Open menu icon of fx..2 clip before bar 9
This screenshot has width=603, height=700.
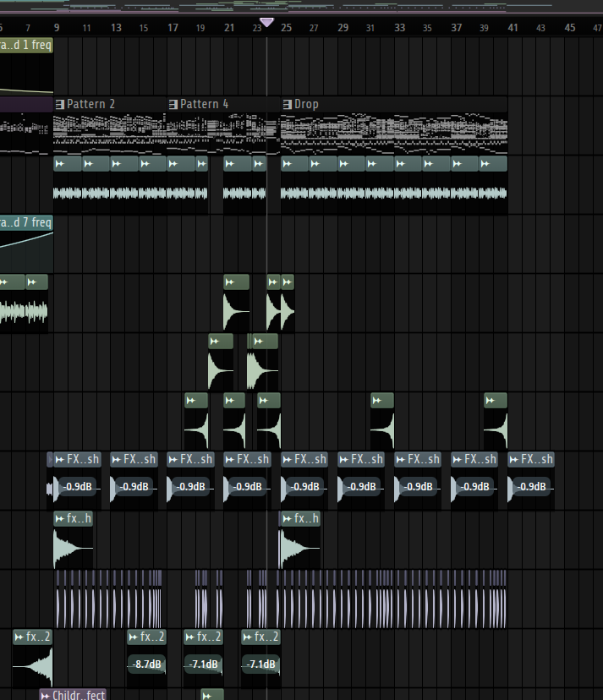point(19,637)
